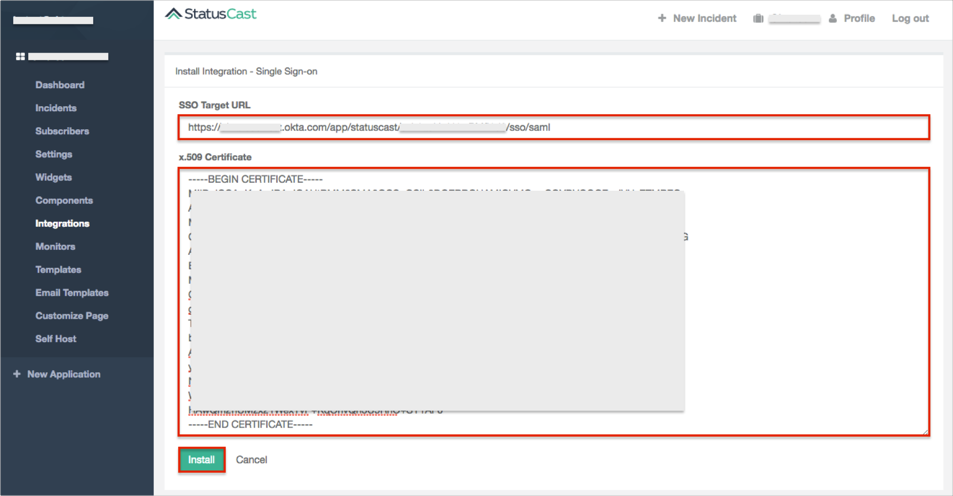
Task: Select the Integrations menu item
Action: pos(62,223)
